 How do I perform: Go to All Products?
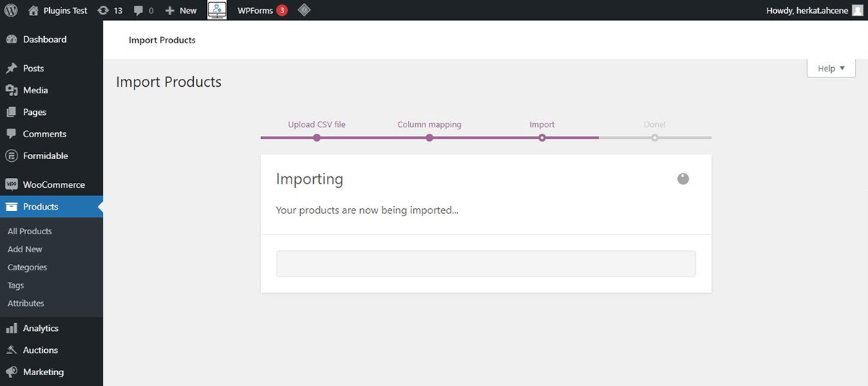[x=30, y=231]
